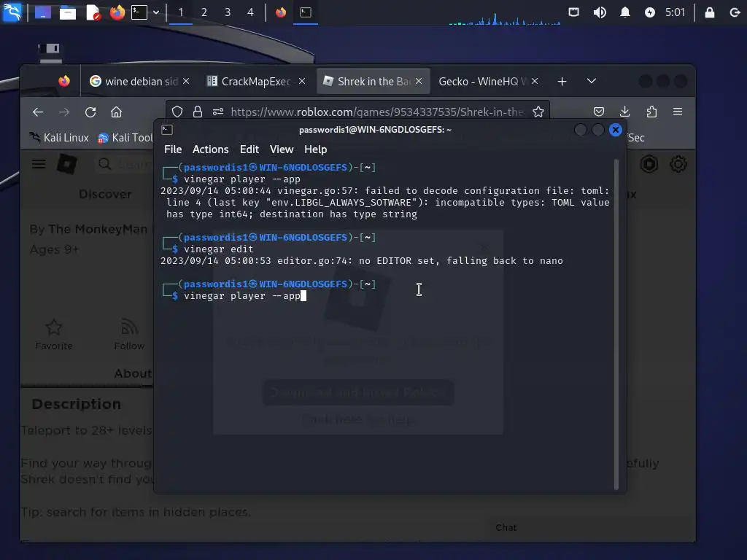Open terminal Help menu
The height and width of the screenshot is (560, 747).
(315, 149)
